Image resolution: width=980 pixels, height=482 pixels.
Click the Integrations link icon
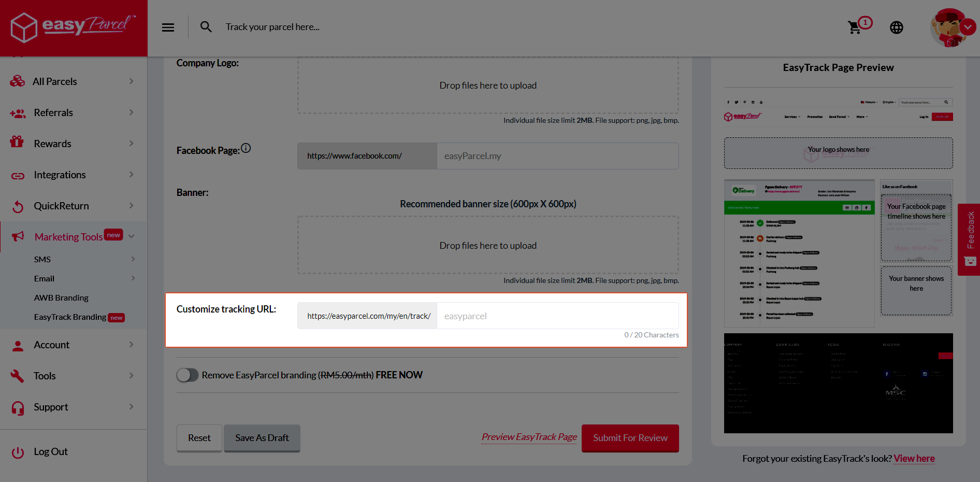18,176
